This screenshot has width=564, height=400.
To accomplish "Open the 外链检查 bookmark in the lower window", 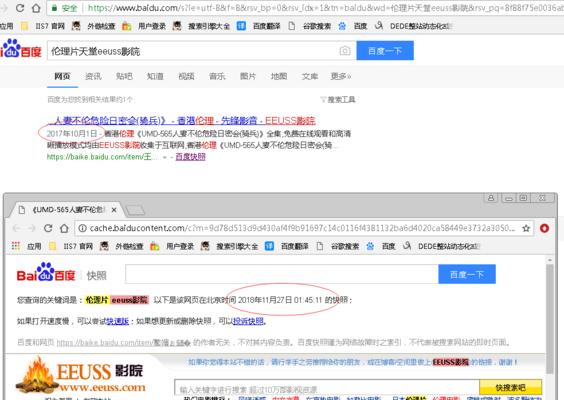I will [122, 246].
